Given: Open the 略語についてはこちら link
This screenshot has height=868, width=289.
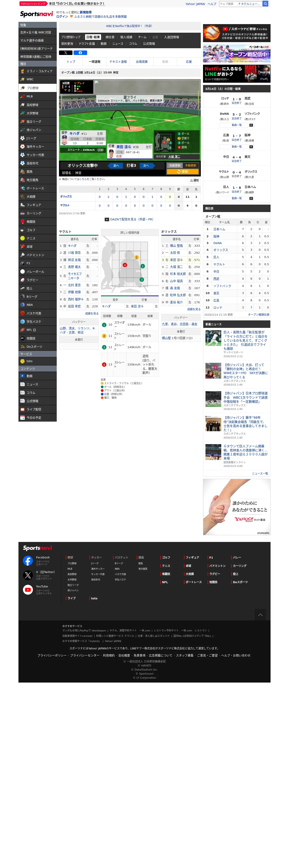Looking at the screenshot, I should click(83, 179).
